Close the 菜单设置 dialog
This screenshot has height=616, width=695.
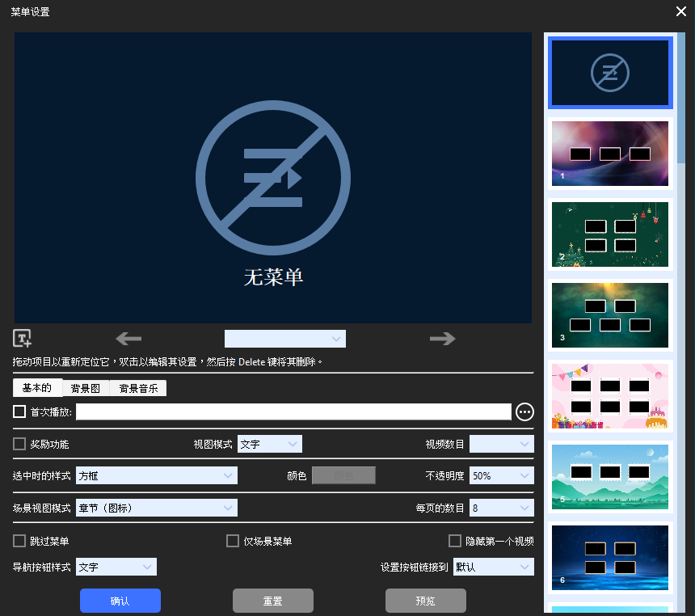tap(680, 11)
